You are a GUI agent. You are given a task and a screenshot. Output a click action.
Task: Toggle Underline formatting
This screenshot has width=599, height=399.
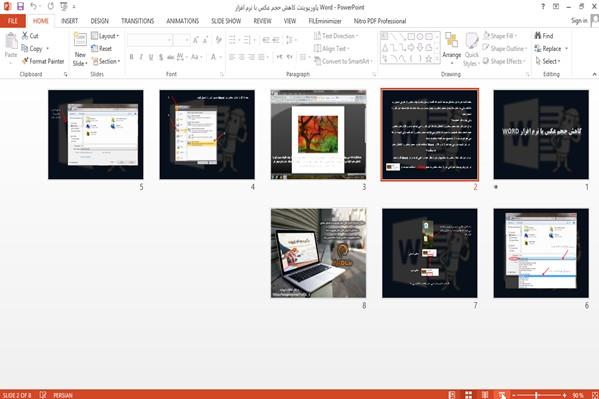(151, 57)
